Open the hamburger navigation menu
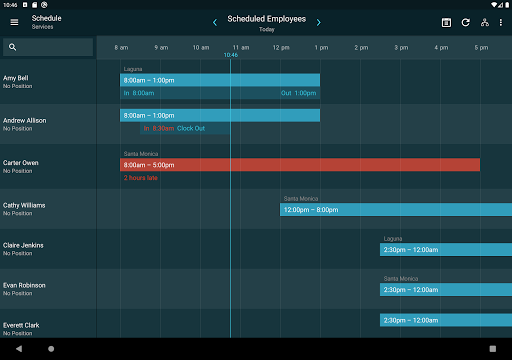 pos(14,22)
